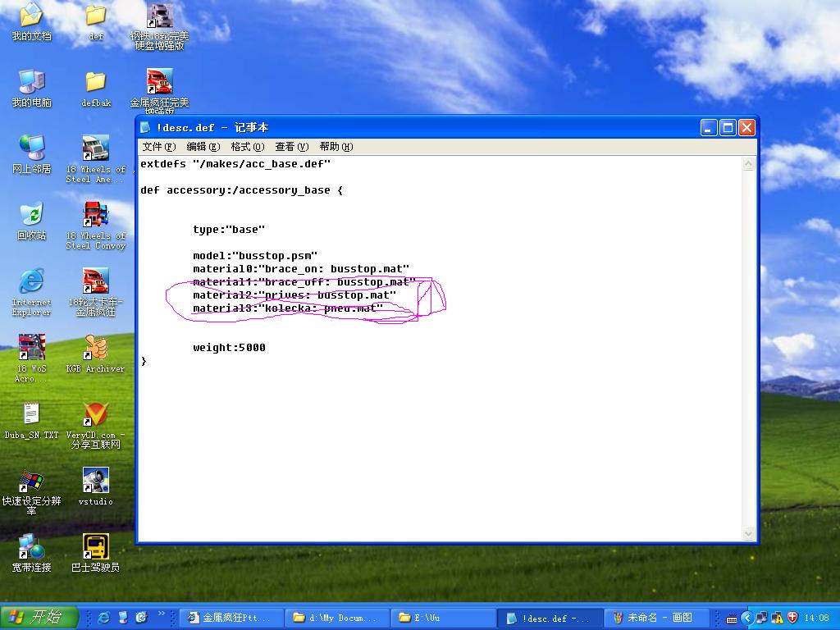This screenshot has width=840, height=630.
Task: Expand hidden system tray icons
Action: point(746,618)
